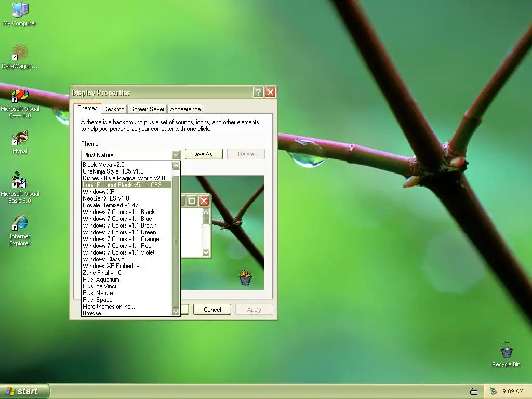Click the 9:09 AM taskbar clock
Viewport: 532px width, 399px height.
[x=513, y=391]
